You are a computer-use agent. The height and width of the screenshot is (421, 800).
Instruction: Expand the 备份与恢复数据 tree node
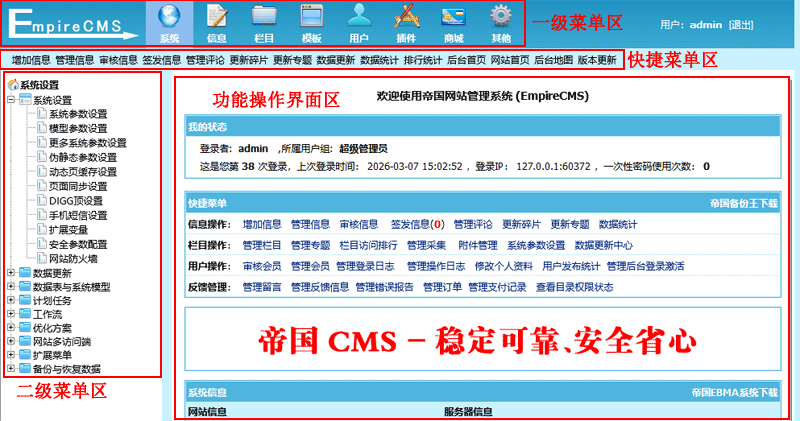(x=11, y=369)
